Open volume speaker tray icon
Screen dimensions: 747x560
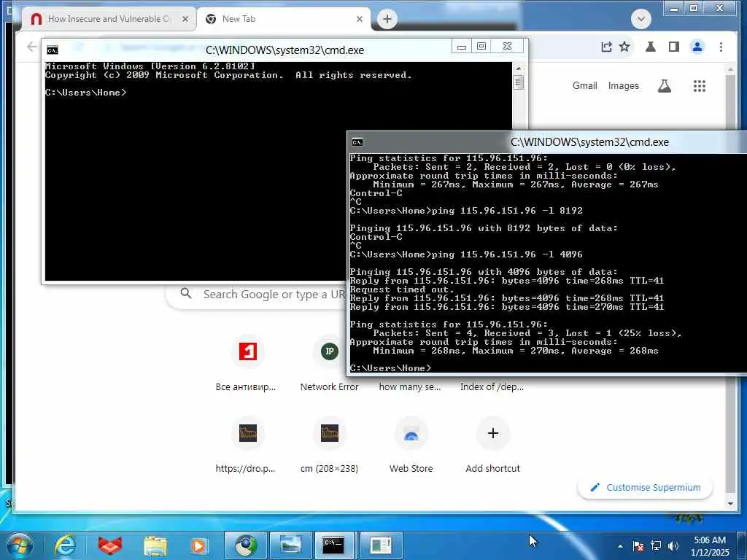(x=673, y=546)
